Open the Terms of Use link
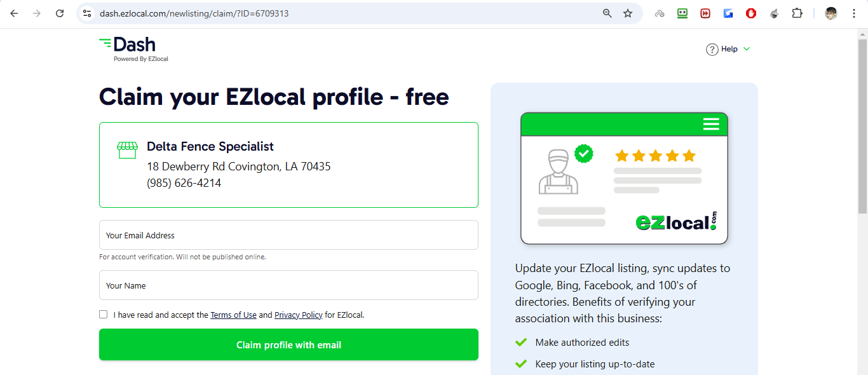 coord(233,315)
